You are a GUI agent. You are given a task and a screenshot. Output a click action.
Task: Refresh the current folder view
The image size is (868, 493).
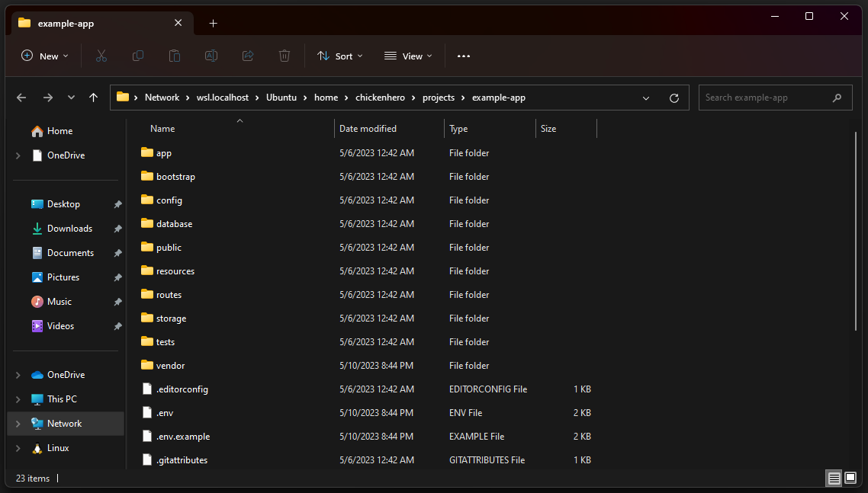[674, 98]
